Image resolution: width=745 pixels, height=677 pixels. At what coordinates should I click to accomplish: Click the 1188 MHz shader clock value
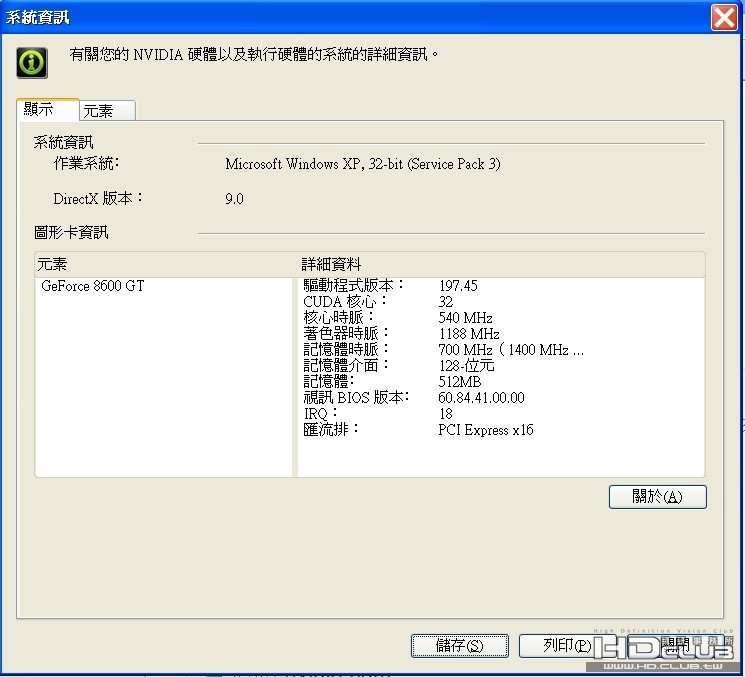469,334
